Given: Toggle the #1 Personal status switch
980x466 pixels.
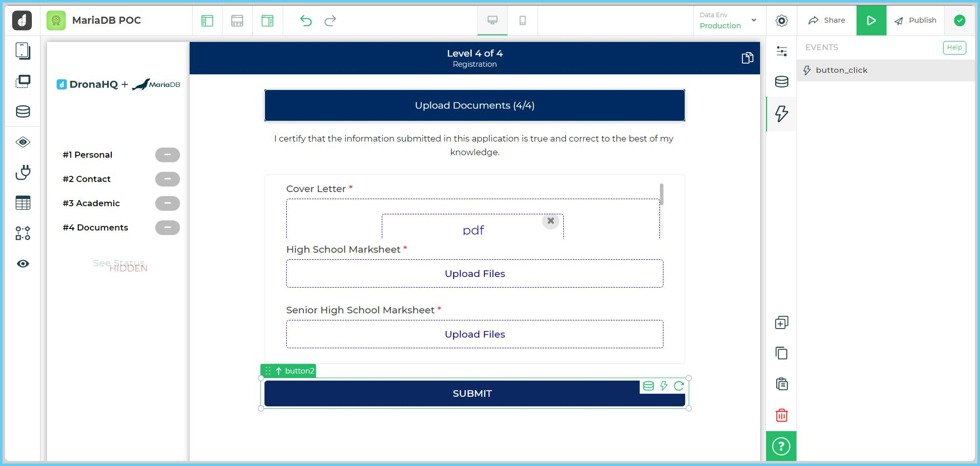Looking at the screenshot, I should (167, 155).
